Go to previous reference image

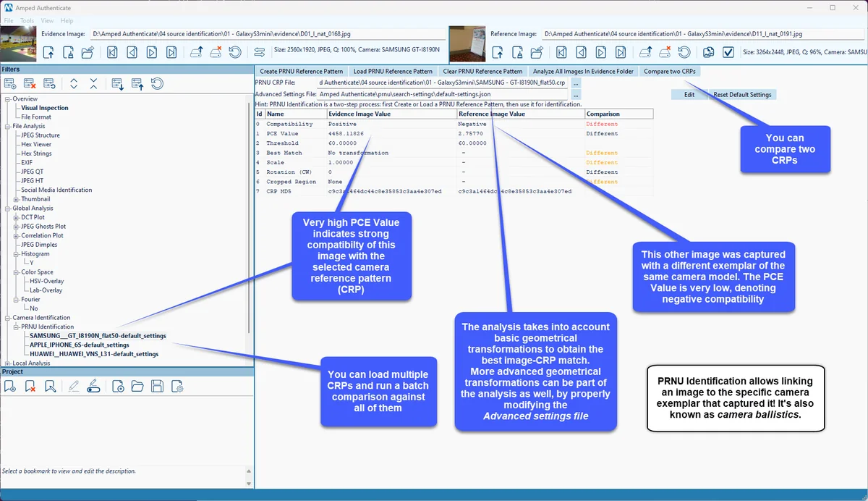(581, 52)
